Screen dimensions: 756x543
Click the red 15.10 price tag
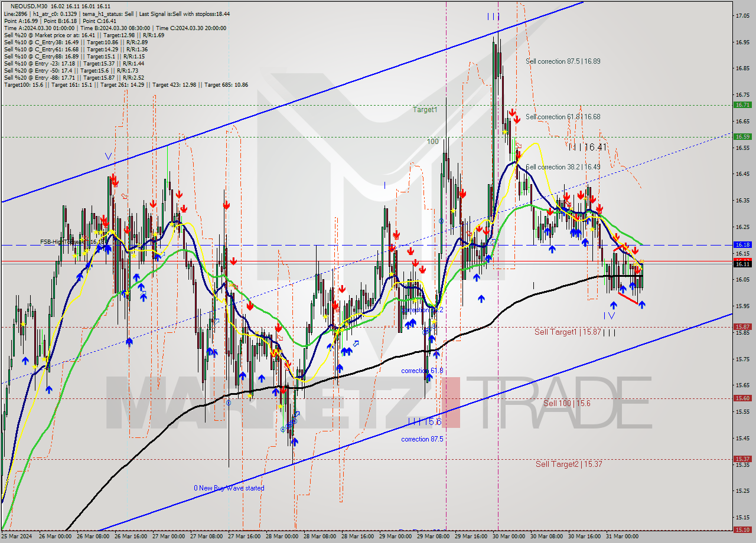click(x=742, y=529)
